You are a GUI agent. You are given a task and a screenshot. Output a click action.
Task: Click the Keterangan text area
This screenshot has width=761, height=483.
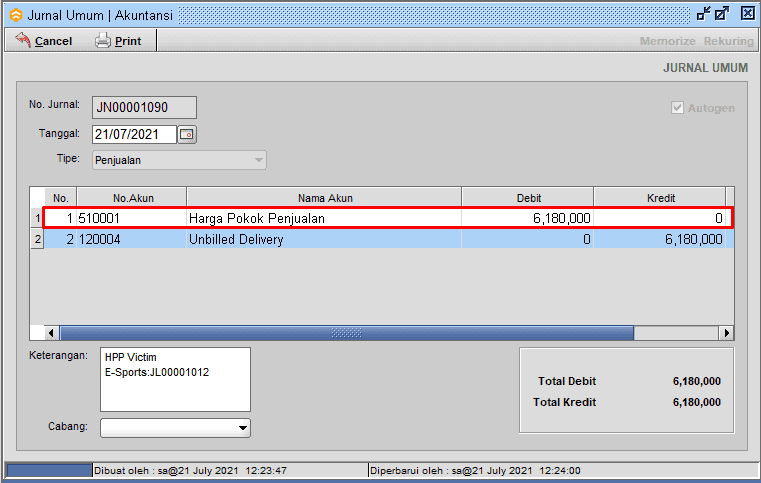175,379
